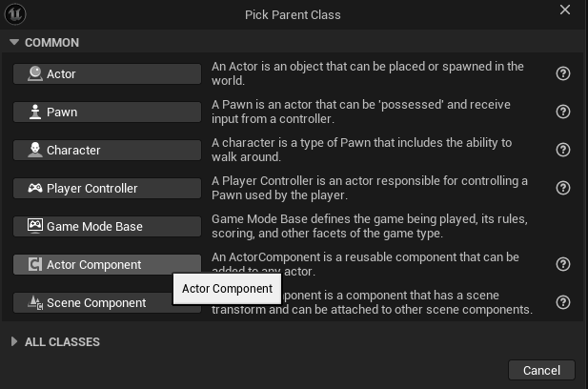588x389 pixels.
Task: Pick Character as parent class
Action: point(107,150)
